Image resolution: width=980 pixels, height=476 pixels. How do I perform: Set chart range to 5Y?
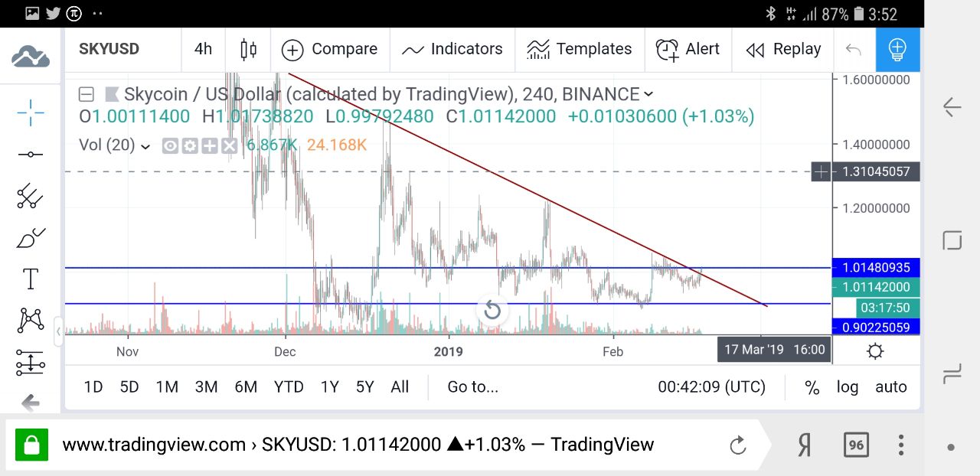[365, 387]
